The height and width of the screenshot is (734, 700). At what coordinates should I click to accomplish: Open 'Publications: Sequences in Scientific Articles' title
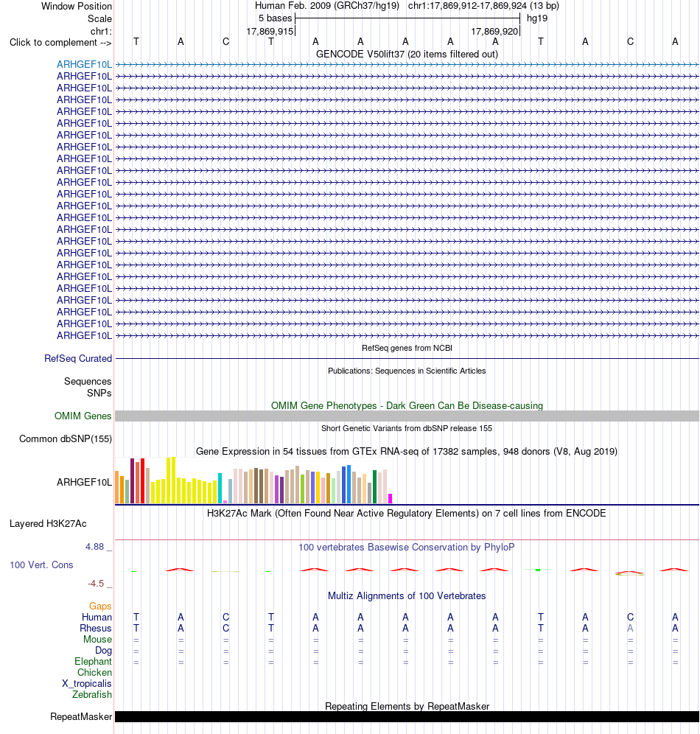pos(407,371)
